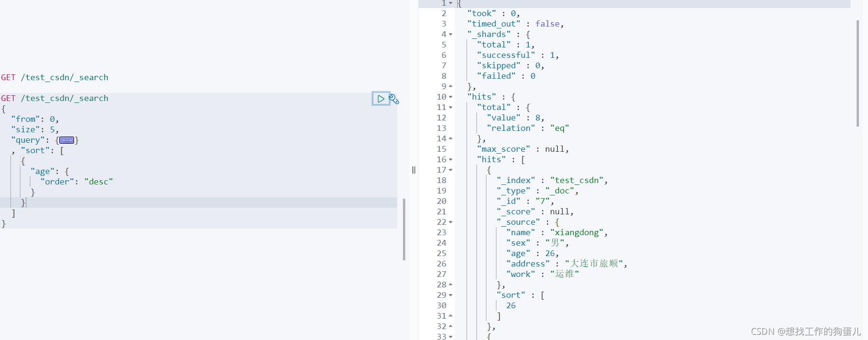Collapse the second hit object on line 33
The width and height of the screenshot is (868, 340).
(x=451, y=336)
